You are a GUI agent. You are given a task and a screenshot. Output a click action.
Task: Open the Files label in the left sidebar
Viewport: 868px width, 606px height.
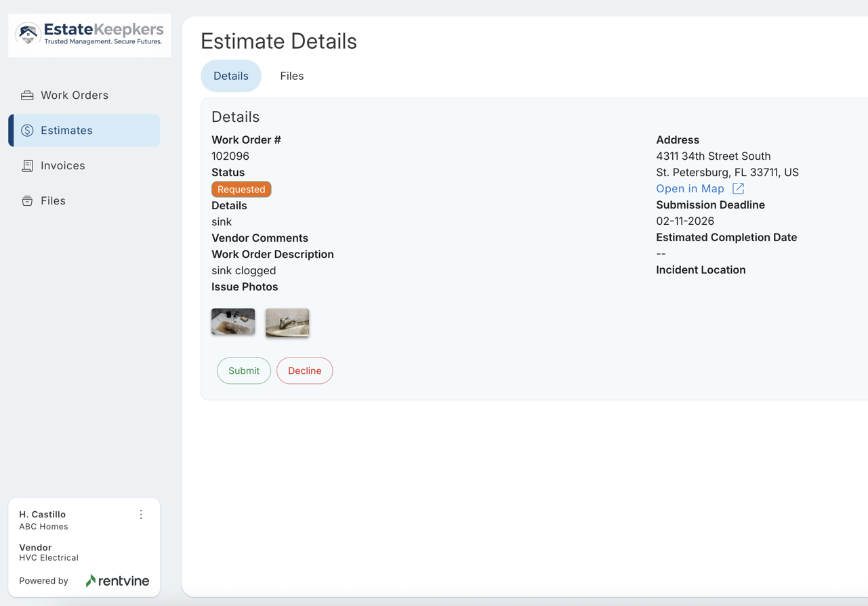tap(53, 201)
